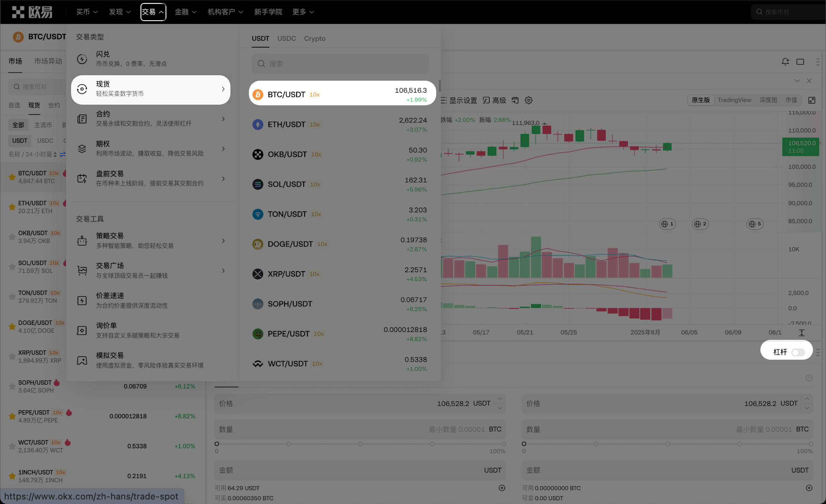Screen dimensions: 826x504
Task: Star the OKB/USDT pair as favorite
Action: (x=12, y=237)
